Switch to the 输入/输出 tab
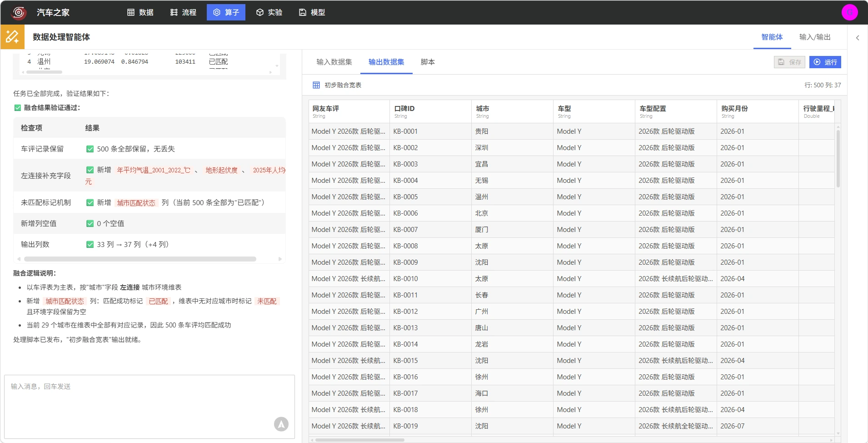The width and height of the screenshot is (868, 443). [814, 37]
